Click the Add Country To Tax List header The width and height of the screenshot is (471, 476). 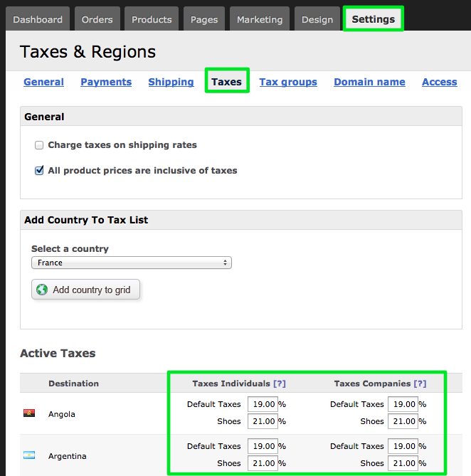pos(86,220)
